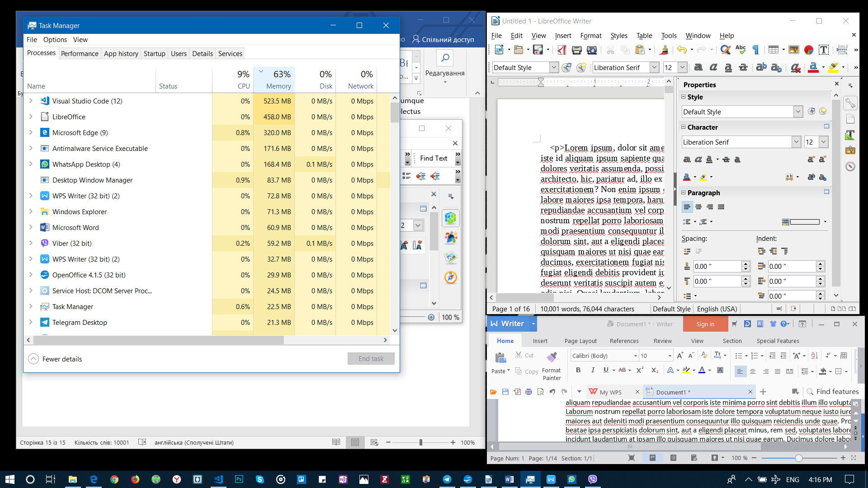Toggle Center alignment in WPS Writer ribbon
The height and width of the screenshot is (488, 868).
pyautogui.click(x=753, y=371)
